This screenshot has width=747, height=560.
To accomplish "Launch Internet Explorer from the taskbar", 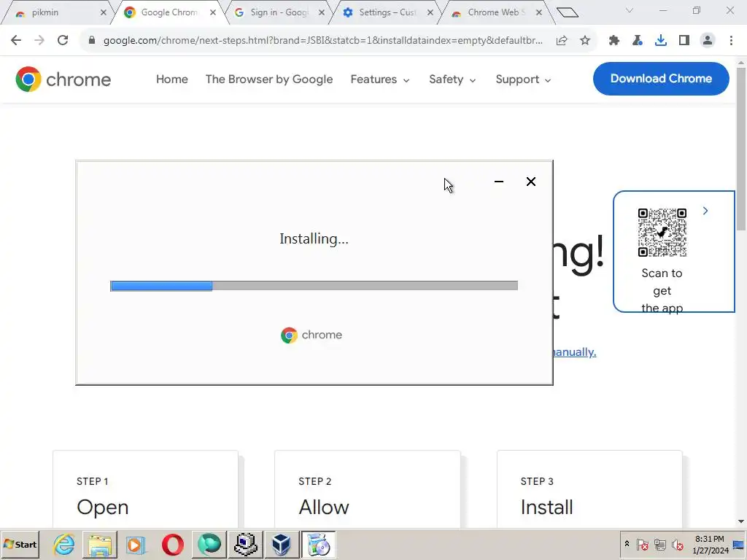I will pyautogui.click(x=63, y=544).
